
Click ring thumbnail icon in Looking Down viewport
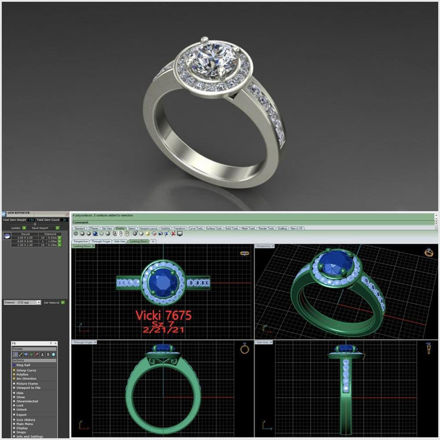[245, 253]
